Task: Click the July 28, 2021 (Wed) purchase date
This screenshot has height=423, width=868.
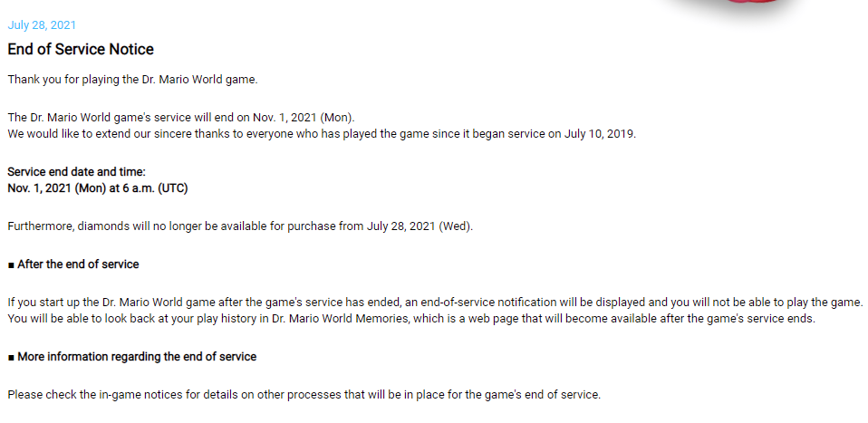Action: [420, 226]
